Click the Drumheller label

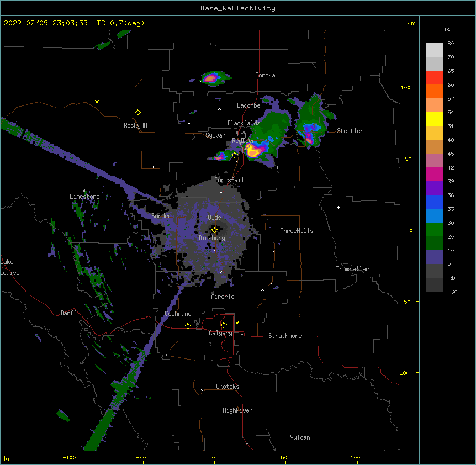click(x=352, y=269)
